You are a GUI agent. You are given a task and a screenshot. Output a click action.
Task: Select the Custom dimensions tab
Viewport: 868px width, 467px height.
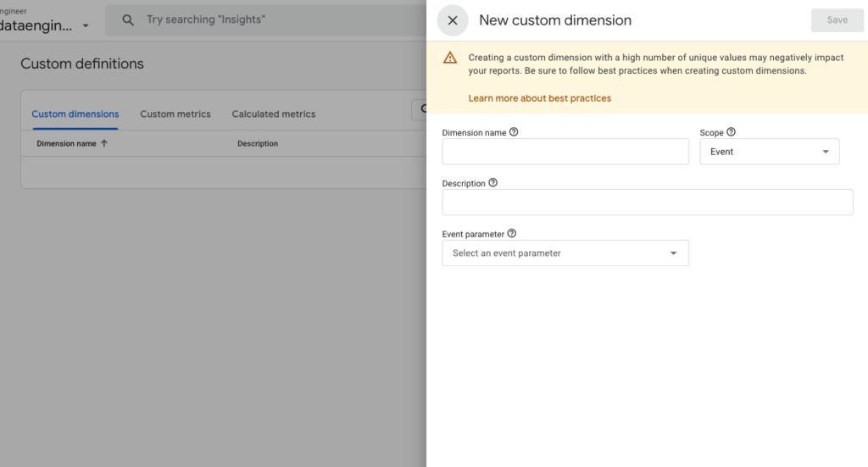75,114
